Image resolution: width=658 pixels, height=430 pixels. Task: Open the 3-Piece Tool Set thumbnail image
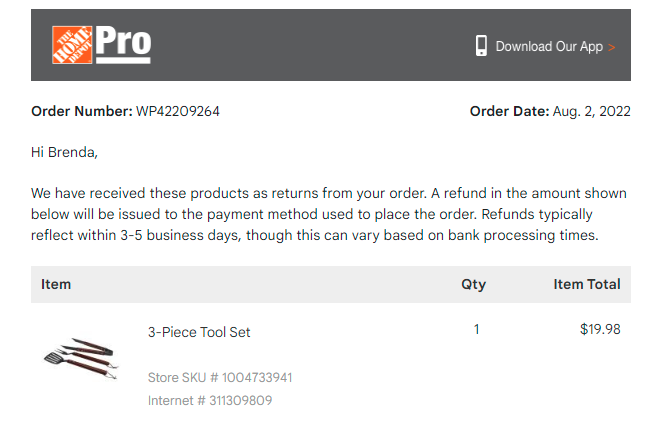[x=81, y=359]
